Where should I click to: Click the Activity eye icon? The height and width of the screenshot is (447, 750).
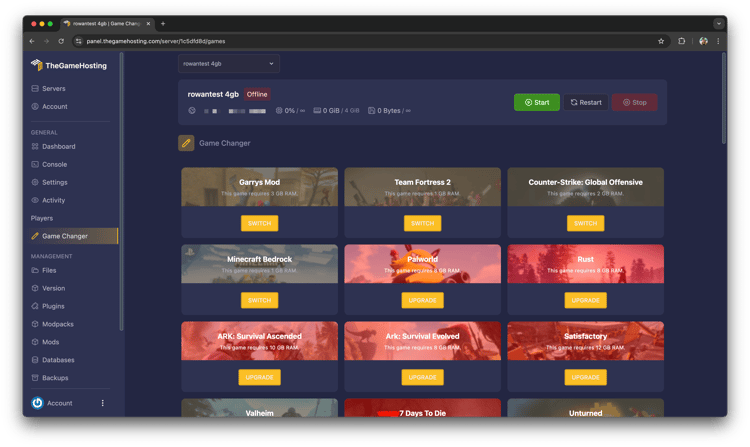tap(35, 200)
